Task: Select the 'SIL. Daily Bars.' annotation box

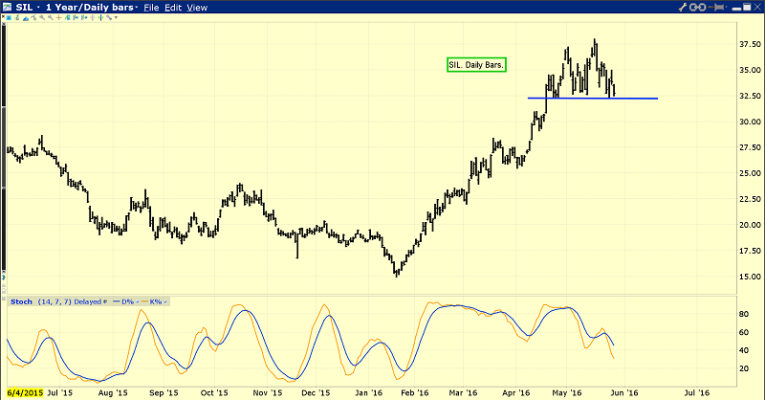Action: tap(476, 64)
